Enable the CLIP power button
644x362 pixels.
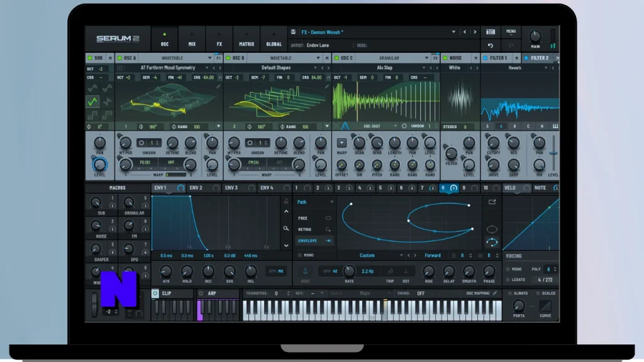(x=155, y=293)
